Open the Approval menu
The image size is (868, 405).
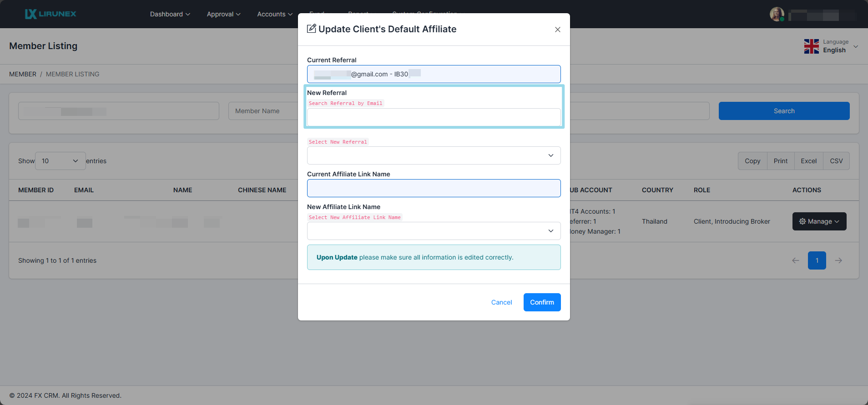click(223, 14)
